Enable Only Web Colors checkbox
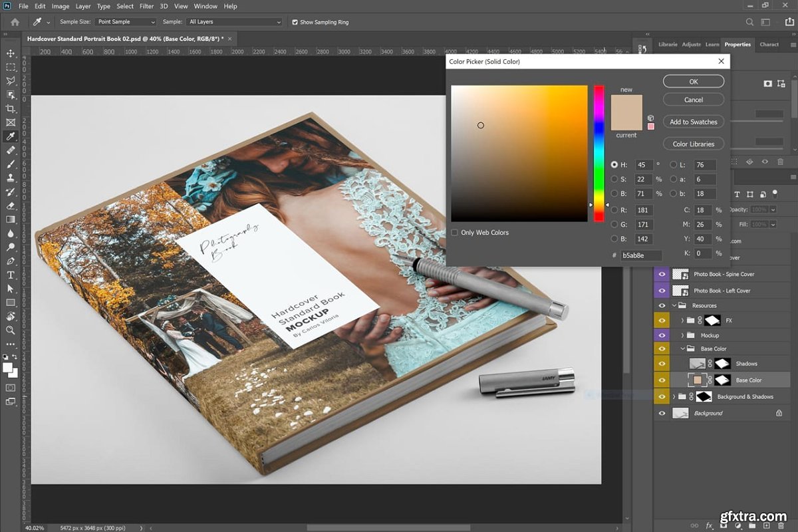Image resolution: width=798 pixels, height=532 pixels. pyautogui.click(x=455, y=233)
